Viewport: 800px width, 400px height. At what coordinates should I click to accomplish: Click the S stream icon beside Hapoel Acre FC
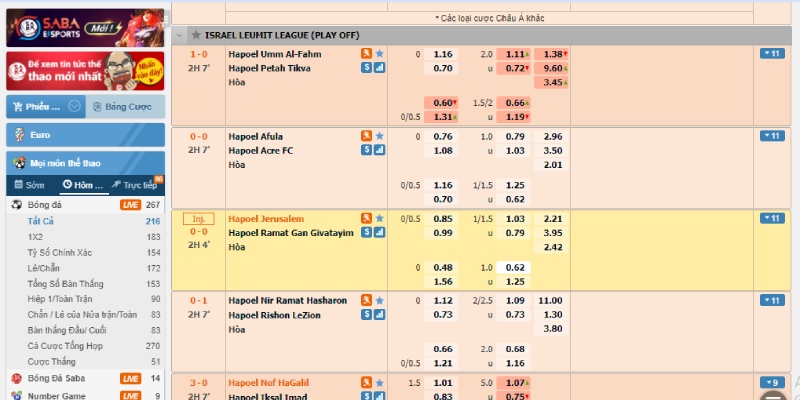[367, 150]
